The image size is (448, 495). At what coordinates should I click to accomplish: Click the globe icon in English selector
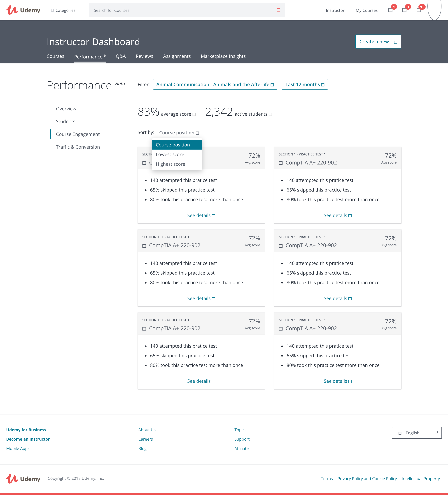click(400, 433)
